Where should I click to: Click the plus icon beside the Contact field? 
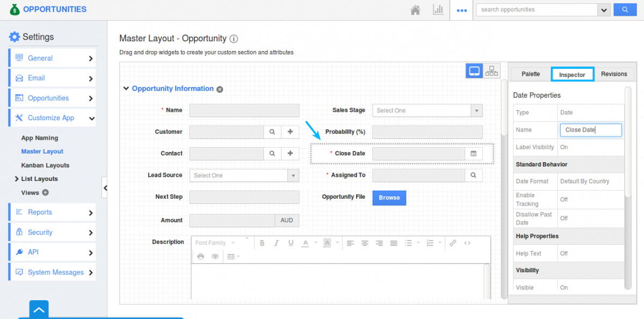[x=290, y=154]
